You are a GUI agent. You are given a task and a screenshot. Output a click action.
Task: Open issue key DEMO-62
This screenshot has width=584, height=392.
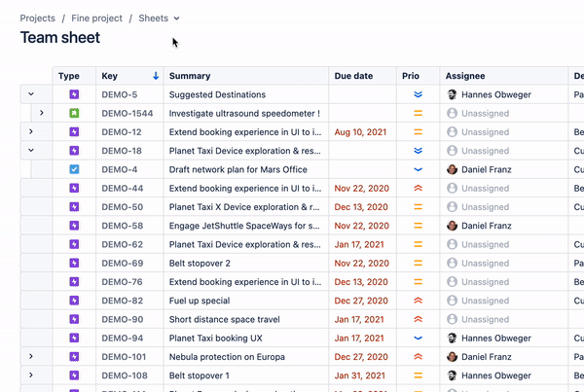tap(123, 244)
